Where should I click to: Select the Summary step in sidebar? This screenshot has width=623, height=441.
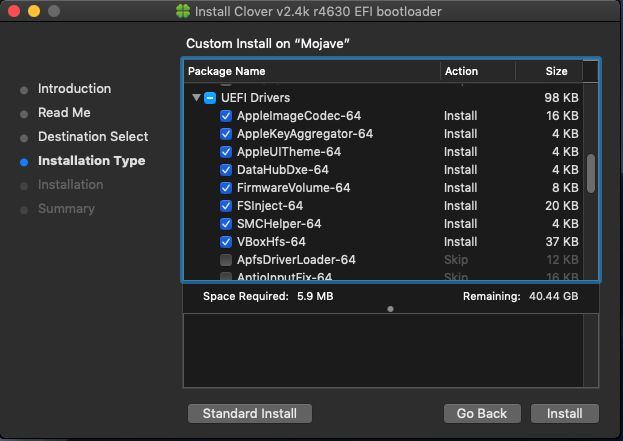coord(66,209)
